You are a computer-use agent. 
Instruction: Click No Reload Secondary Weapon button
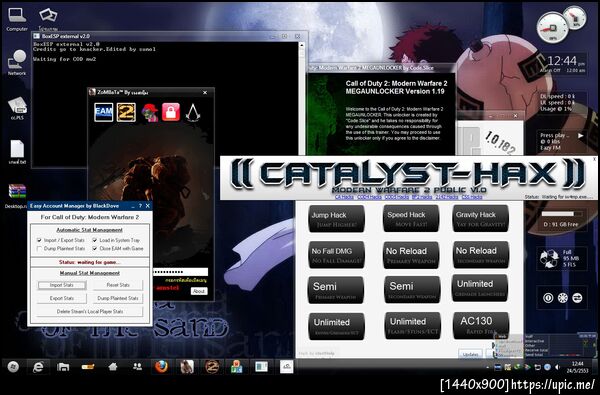point(481,254)
